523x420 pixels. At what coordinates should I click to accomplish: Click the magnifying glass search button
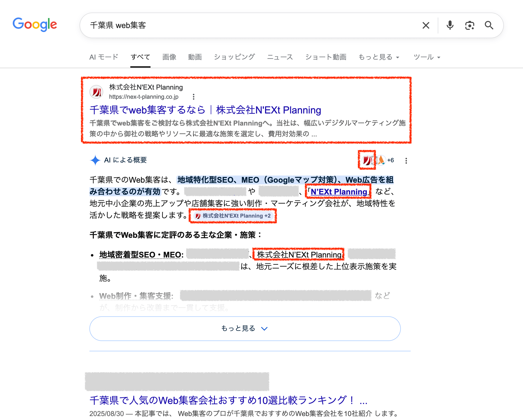tap(489, 25)
